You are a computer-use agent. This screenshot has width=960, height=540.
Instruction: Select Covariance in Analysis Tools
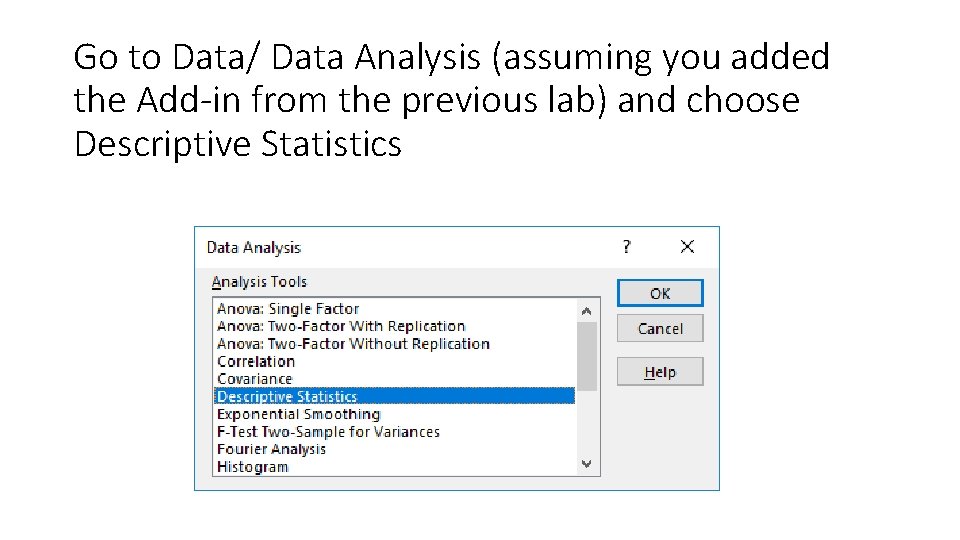pos(255,379)
